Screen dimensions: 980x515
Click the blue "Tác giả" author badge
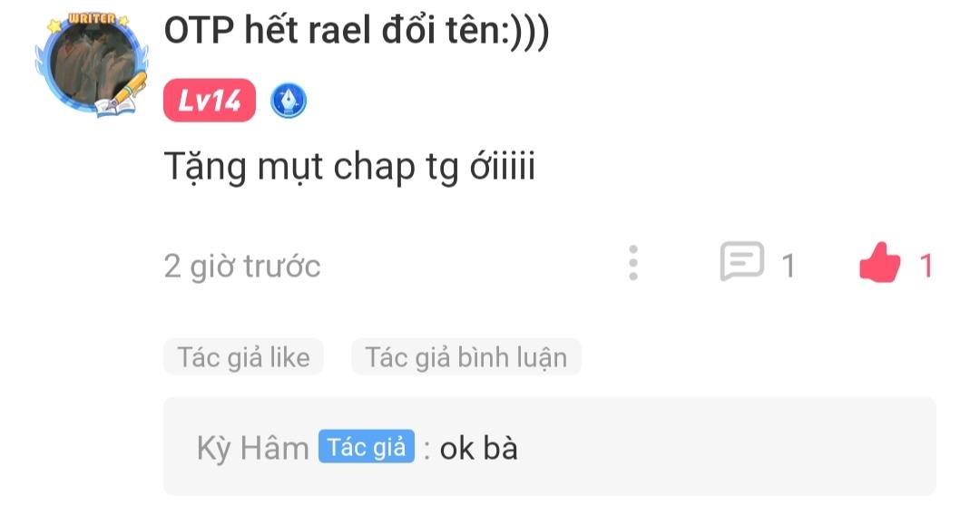point(367,447)
